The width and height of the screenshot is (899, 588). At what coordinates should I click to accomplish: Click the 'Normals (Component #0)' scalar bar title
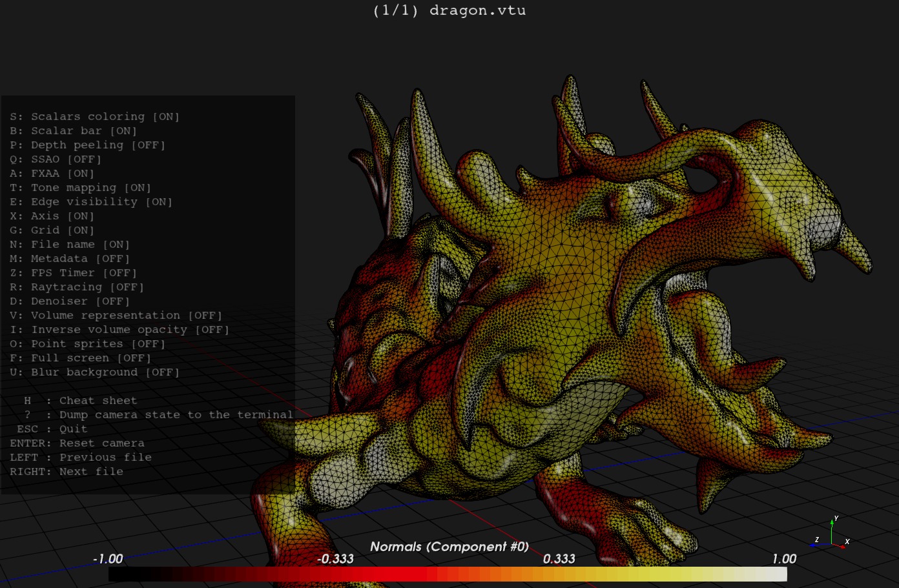[x=449, y=547]
